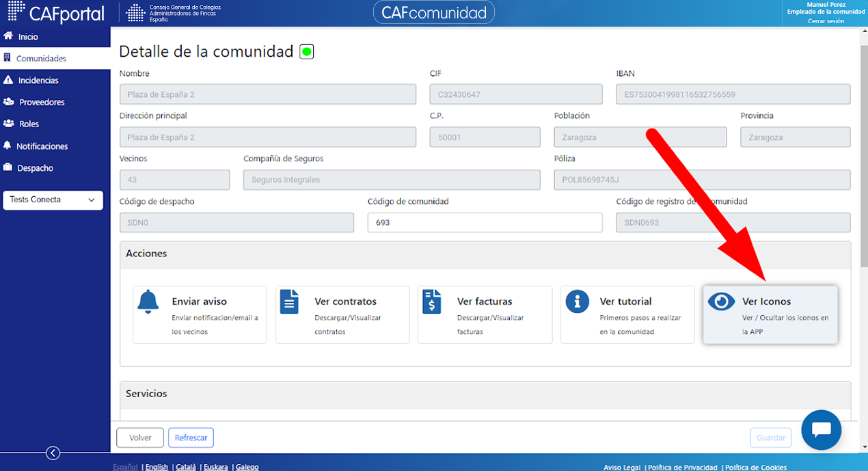
Task: Click the Despacho briefcase icon in sidebar
Action: (x=8, y=167)
